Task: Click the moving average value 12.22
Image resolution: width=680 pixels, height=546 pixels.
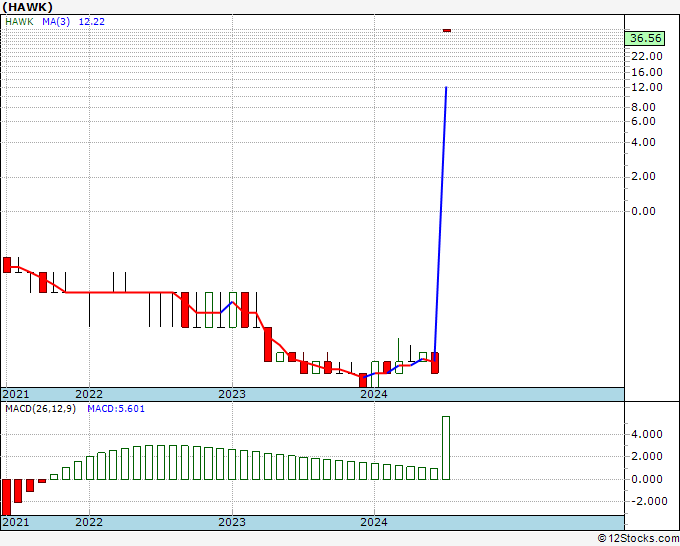Action: tap(92, 22)
